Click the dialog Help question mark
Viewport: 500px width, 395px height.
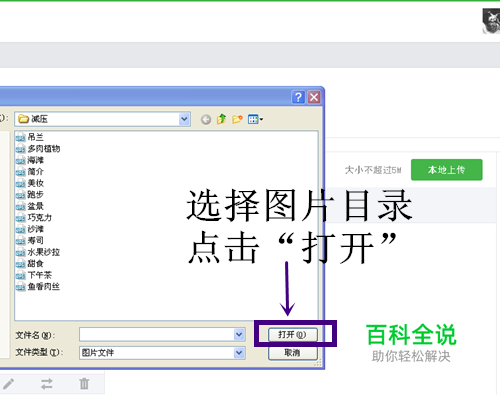click(298, 97)
